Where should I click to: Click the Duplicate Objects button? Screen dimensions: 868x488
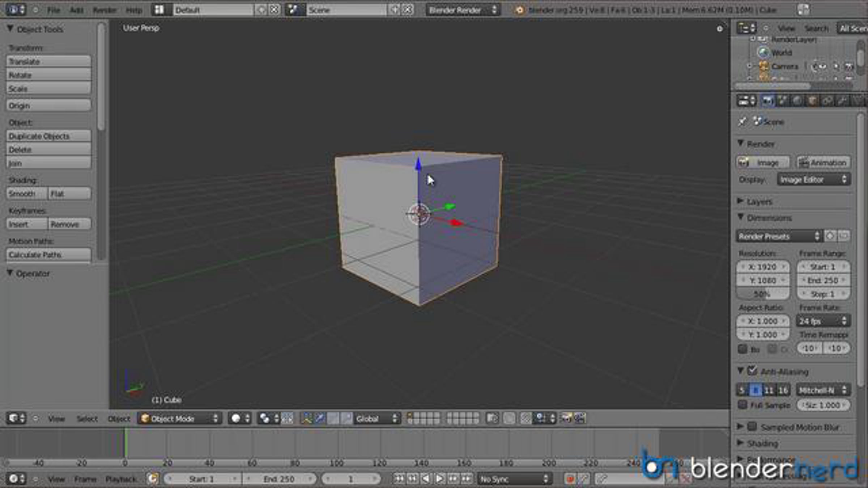click(48, 136)
